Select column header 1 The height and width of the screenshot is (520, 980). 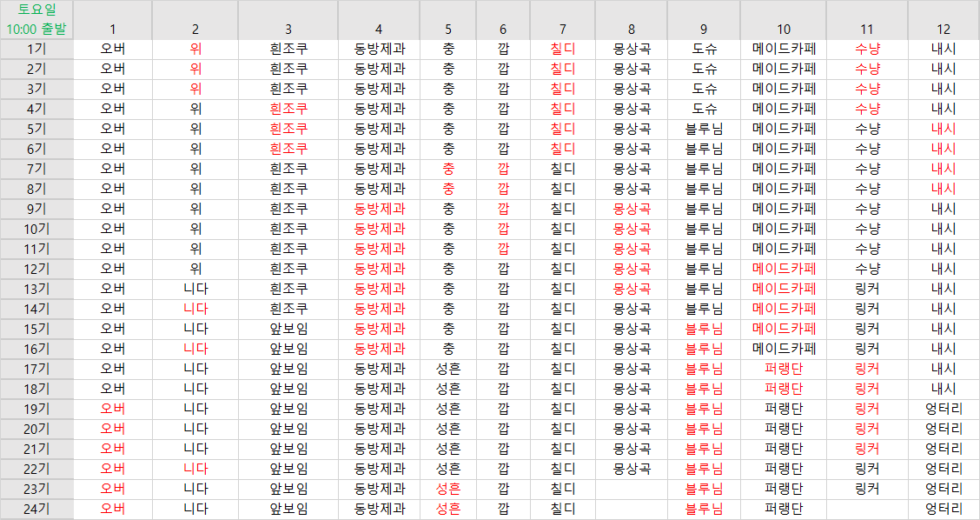click(x=112, y=30)
